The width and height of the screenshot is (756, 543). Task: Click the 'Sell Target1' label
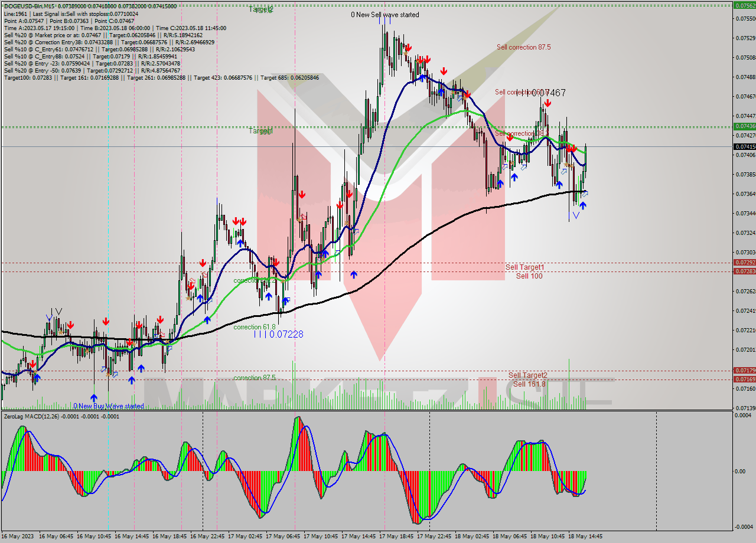[x=525, y=267]
